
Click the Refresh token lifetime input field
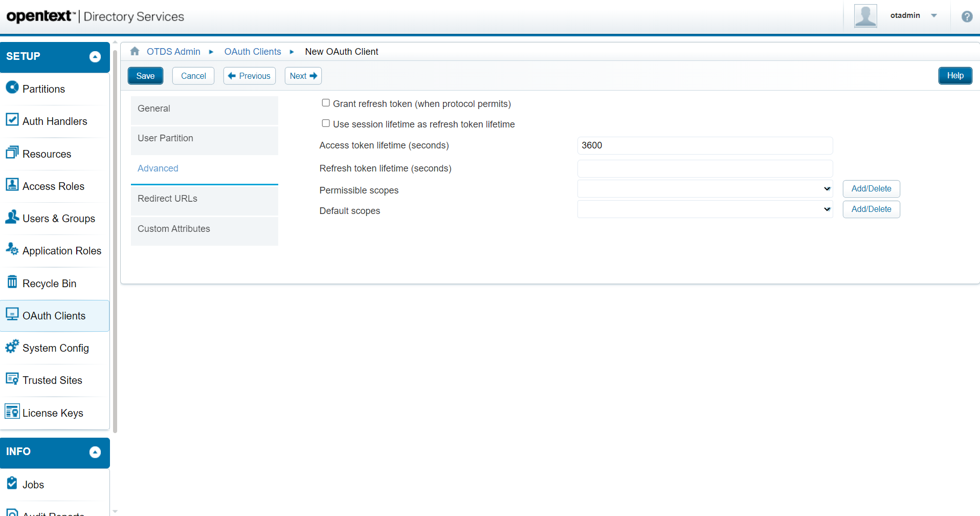click(x=705, y=168)
